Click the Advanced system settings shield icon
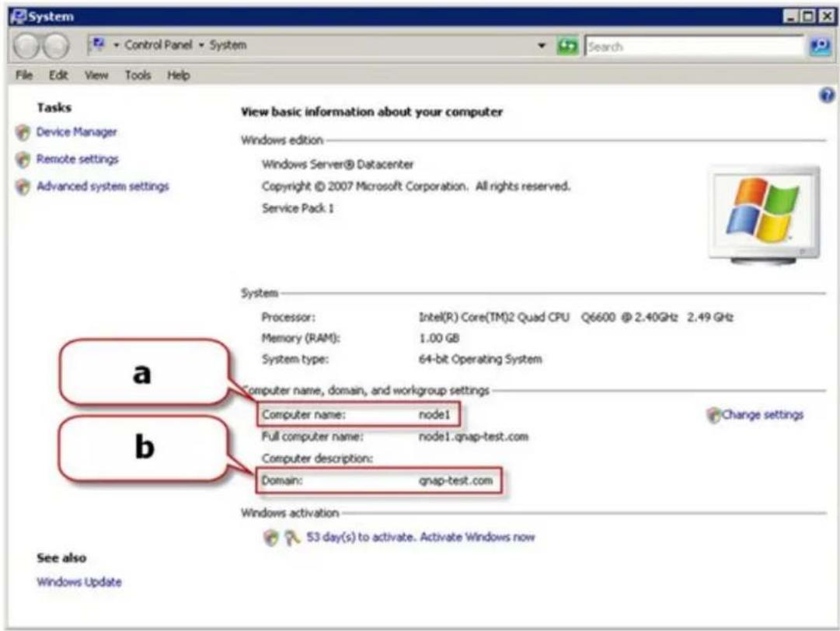 [23, 187]
